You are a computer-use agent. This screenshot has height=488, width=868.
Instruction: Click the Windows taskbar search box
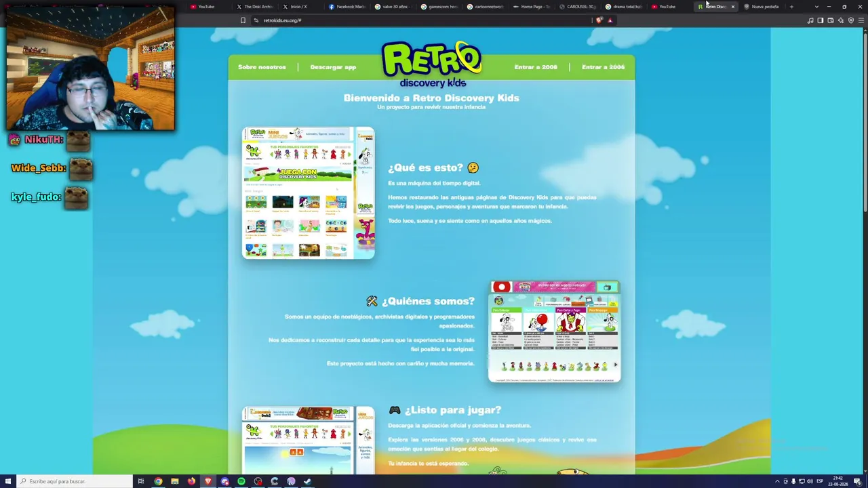(75, 481)
